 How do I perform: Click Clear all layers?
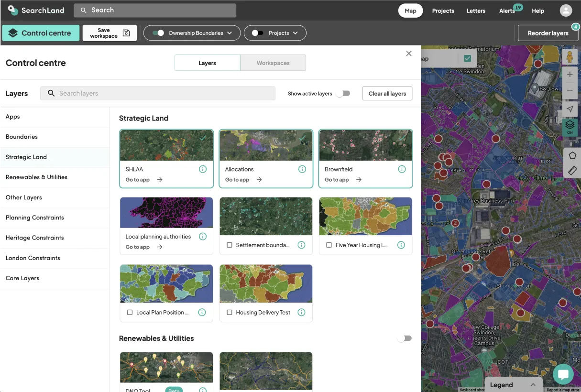[387, 93]
